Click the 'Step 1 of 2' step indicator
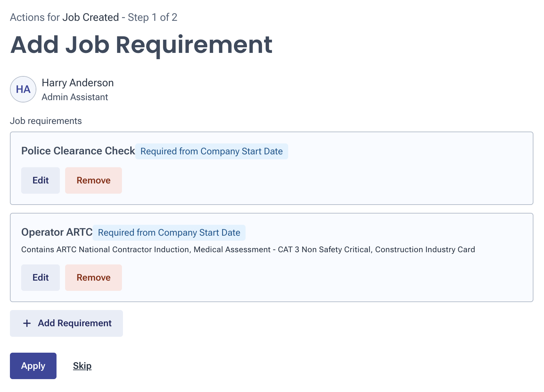544x392 pixels. (x=152, y=17)
